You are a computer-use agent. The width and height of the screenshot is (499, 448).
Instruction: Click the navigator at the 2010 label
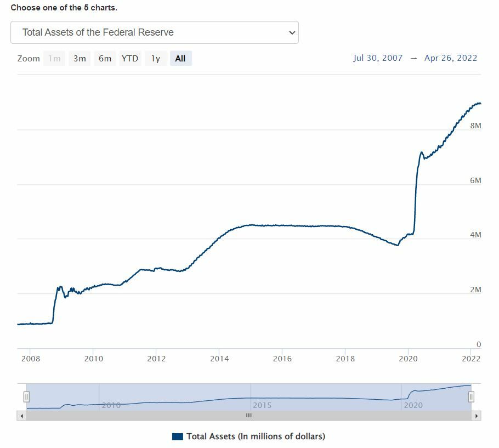(x=111, y=405)
